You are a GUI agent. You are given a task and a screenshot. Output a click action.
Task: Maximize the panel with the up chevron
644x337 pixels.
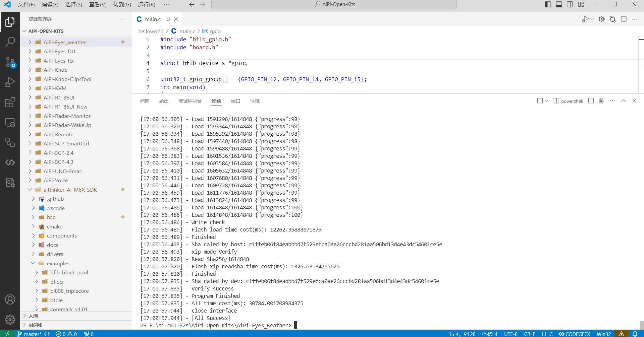(624, 101)
